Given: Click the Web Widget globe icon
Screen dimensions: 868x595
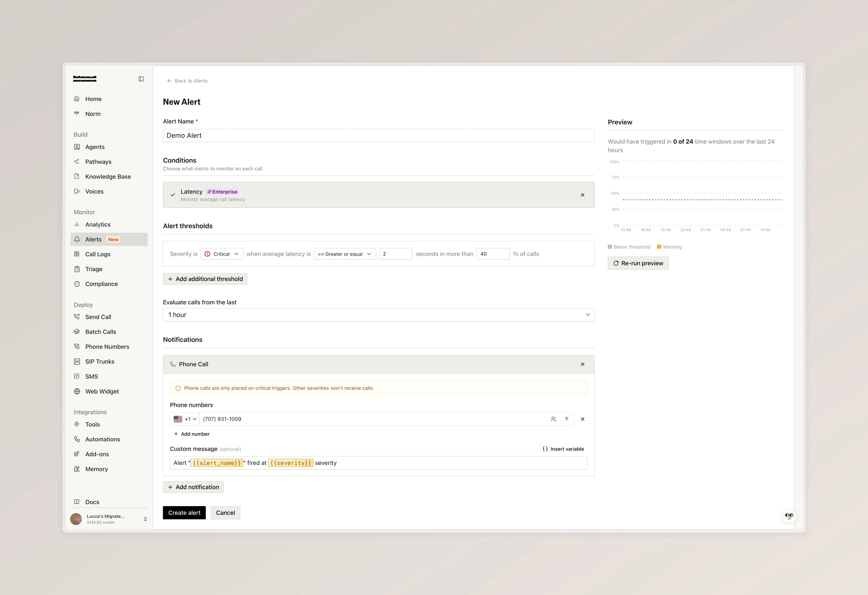Looking at the screenshot, I should pos(77,391).
